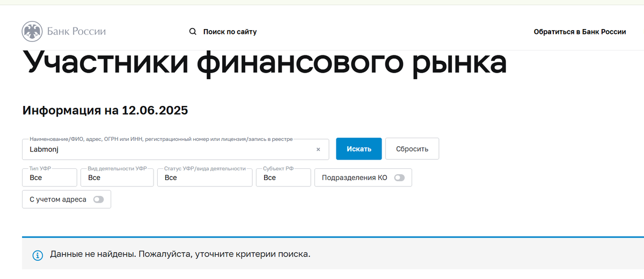Image resolution: width=644 pixels, height=279 pixels.
Task: Open the Обратиться в Банк России link
Action: point(580,32)
